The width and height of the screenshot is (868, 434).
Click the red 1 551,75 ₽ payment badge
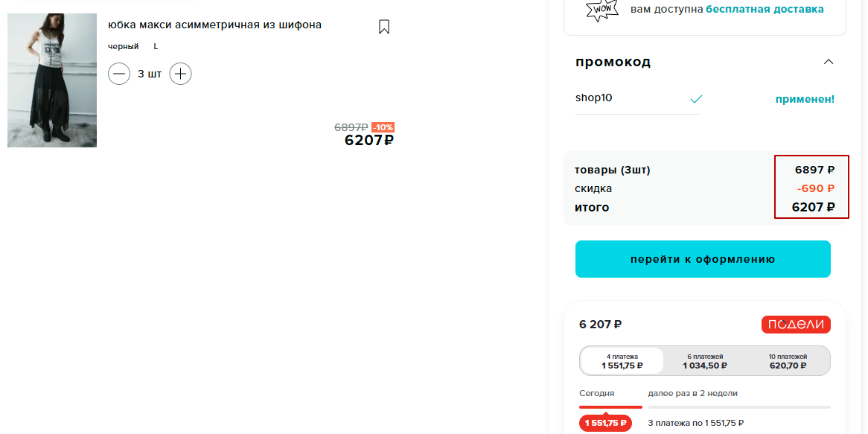pos(606,423)
